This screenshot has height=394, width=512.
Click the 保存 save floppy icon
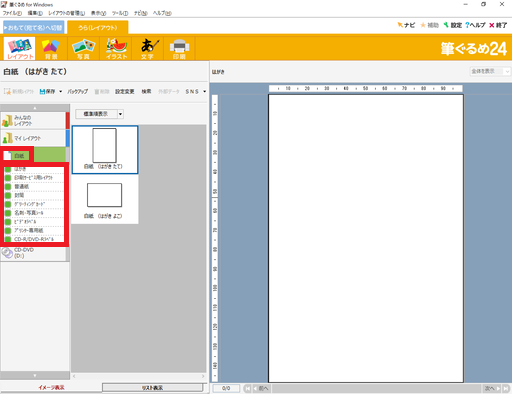point(42,91)
